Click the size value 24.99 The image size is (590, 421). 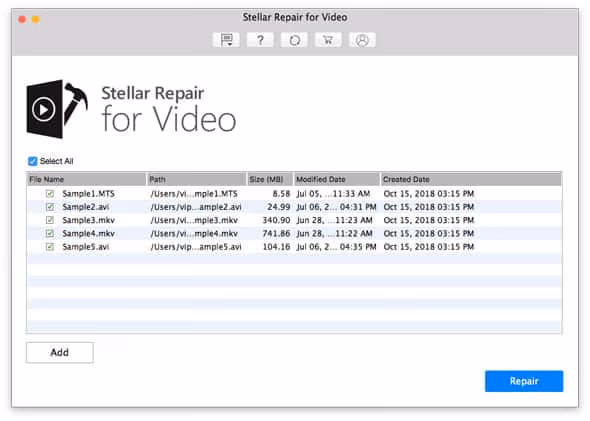coord(279,207)
